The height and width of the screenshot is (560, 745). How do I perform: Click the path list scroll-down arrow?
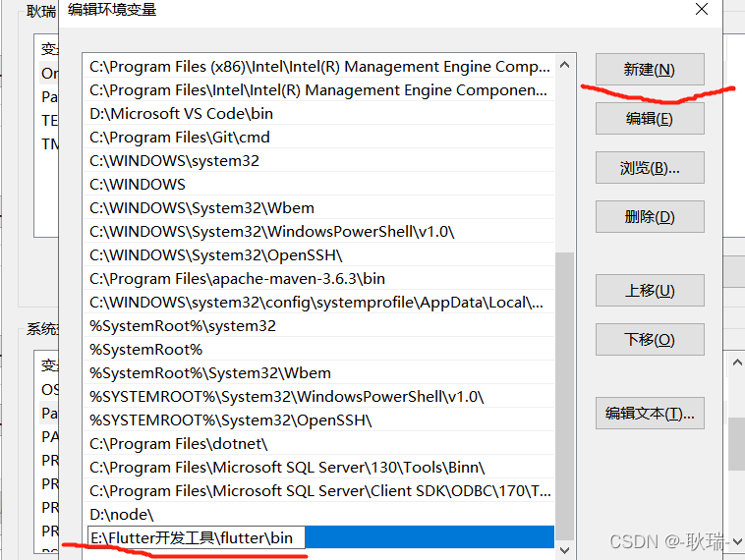[x=564, y=550]
